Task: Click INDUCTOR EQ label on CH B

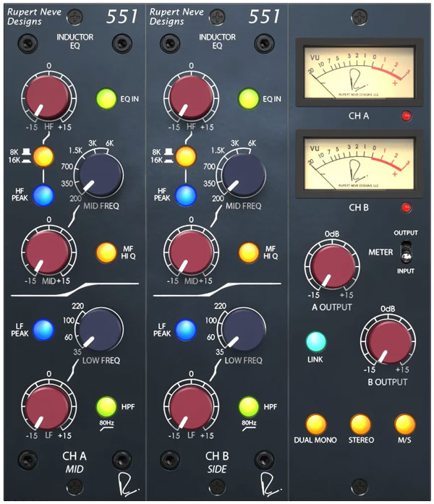Action: pyautogui.click(x=217, y=41)
